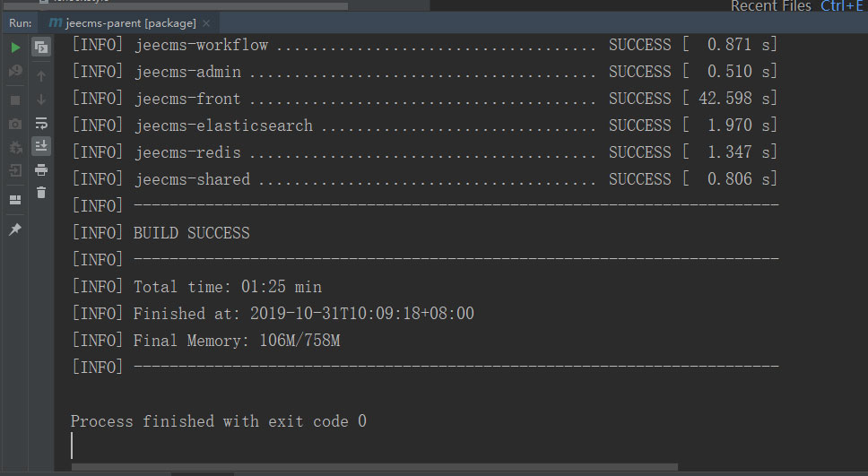The height and width of the screenshot is (476, 868).
Task: Click the camera Dump Threads icon
Action: pos(15,124)
